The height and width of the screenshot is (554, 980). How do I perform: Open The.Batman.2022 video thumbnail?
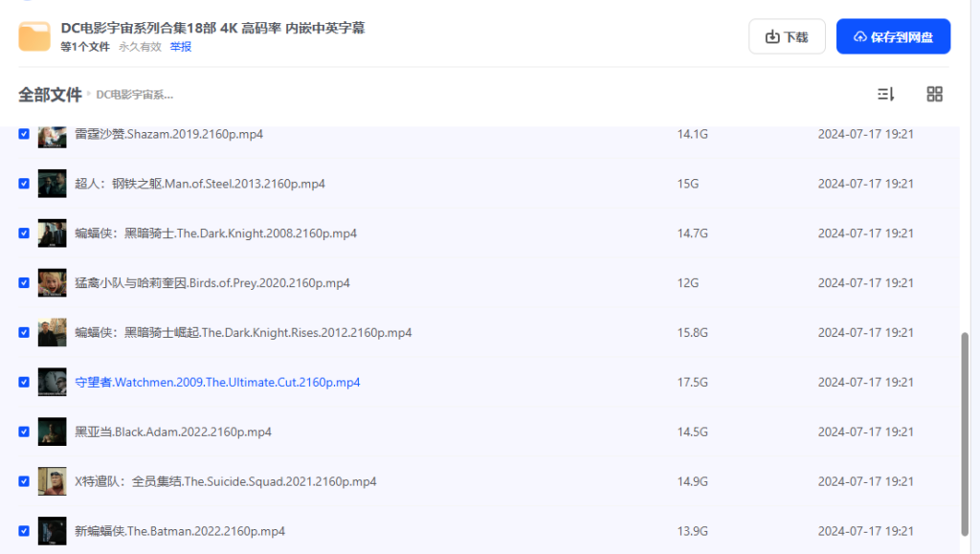click(x=52, y=531)
